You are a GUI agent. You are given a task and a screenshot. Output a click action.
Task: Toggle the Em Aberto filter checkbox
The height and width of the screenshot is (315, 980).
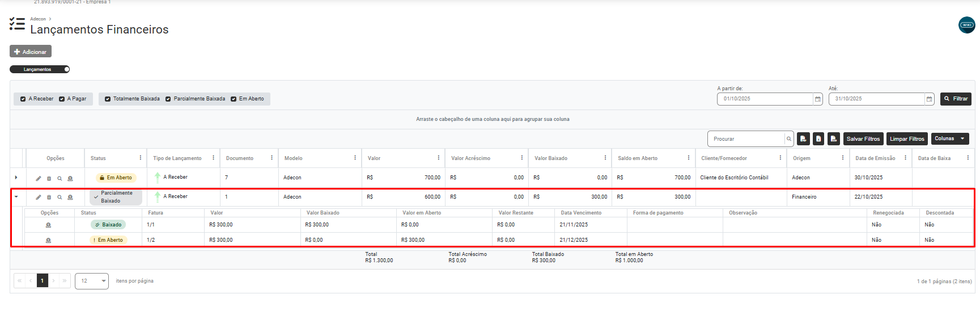pyautogui.click(x=234, y=99)
